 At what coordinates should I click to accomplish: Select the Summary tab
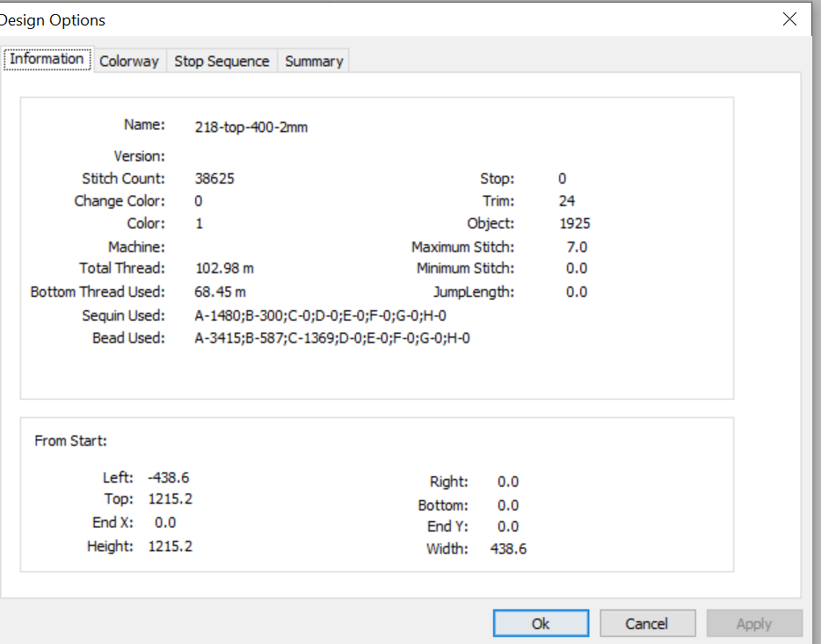click(314, 62)
